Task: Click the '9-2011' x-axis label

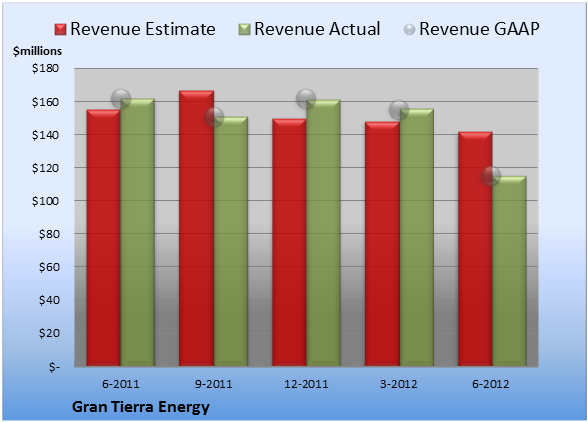Action: tap(214, 384)
